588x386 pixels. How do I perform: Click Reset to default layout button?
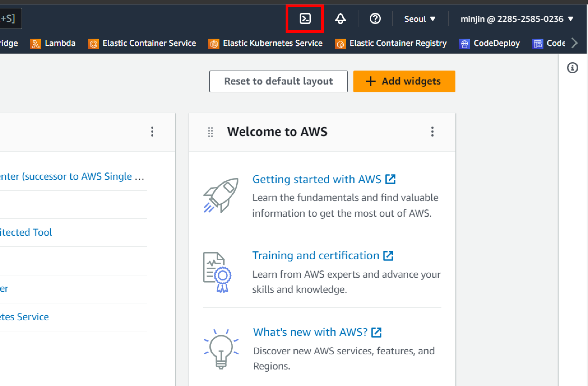tap(278, 81)
